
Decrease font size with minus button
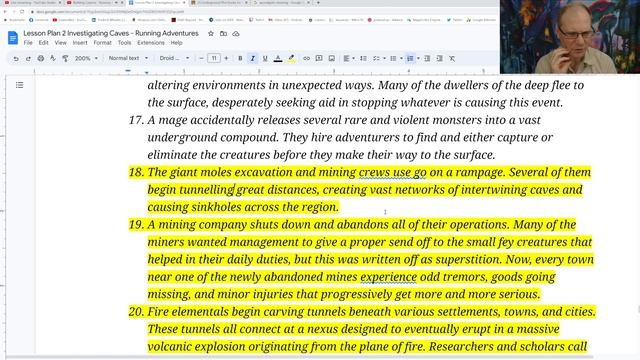(x=201, y=58)
